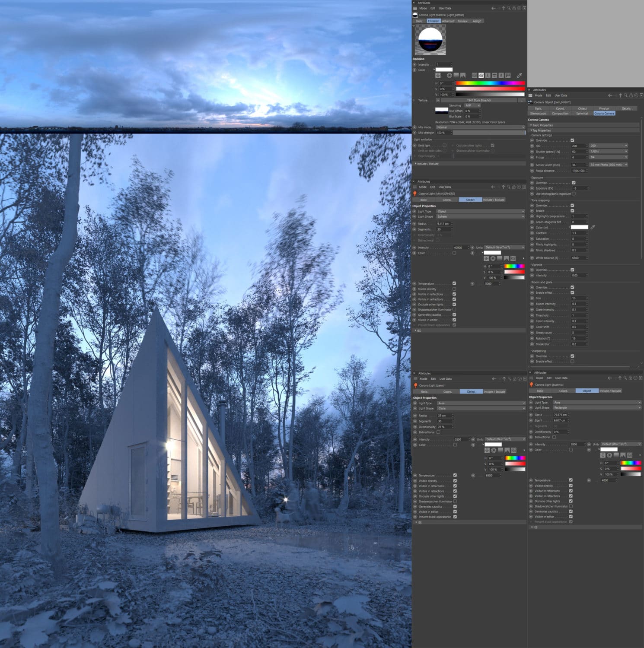Enable Use photographic exposure in Exposure section
644x648 pixels.
(x=573, y=193)
